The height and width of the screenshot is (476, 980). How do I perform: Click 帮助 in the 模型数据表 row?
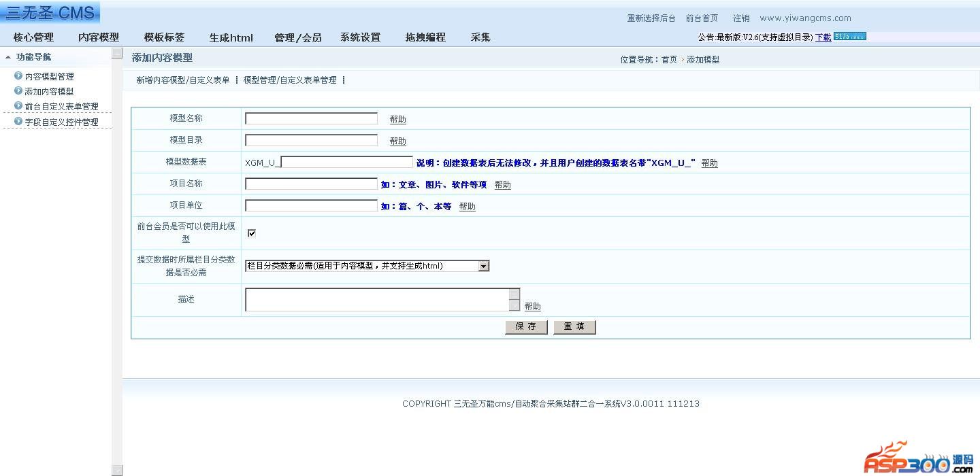[x=710, y=163]
